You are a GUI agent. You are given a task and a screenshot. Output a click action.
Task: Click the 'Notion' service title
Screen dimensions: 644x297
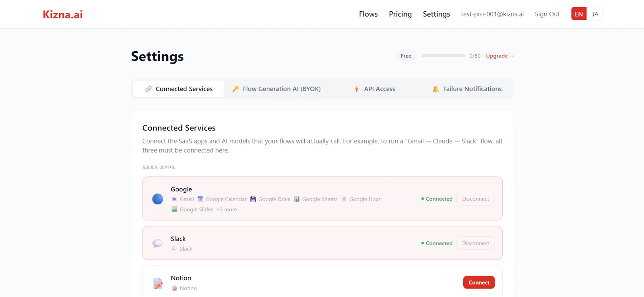click(x=181, y=278)
